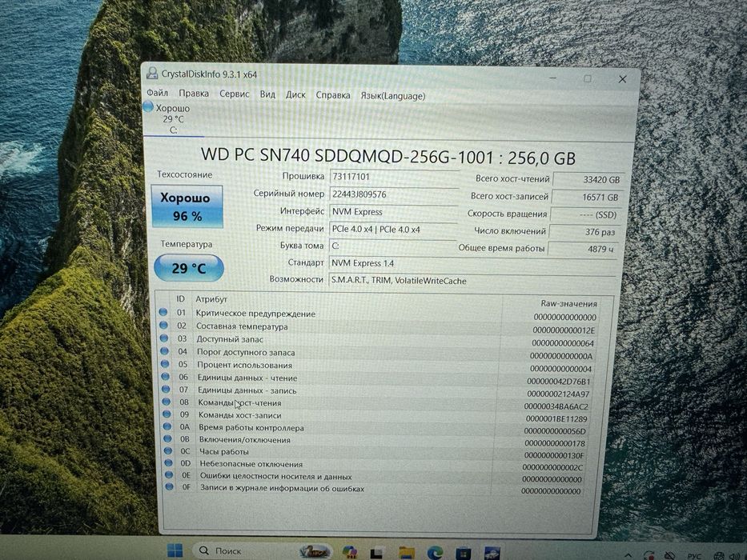Click the ID column header

click(180, 298)
